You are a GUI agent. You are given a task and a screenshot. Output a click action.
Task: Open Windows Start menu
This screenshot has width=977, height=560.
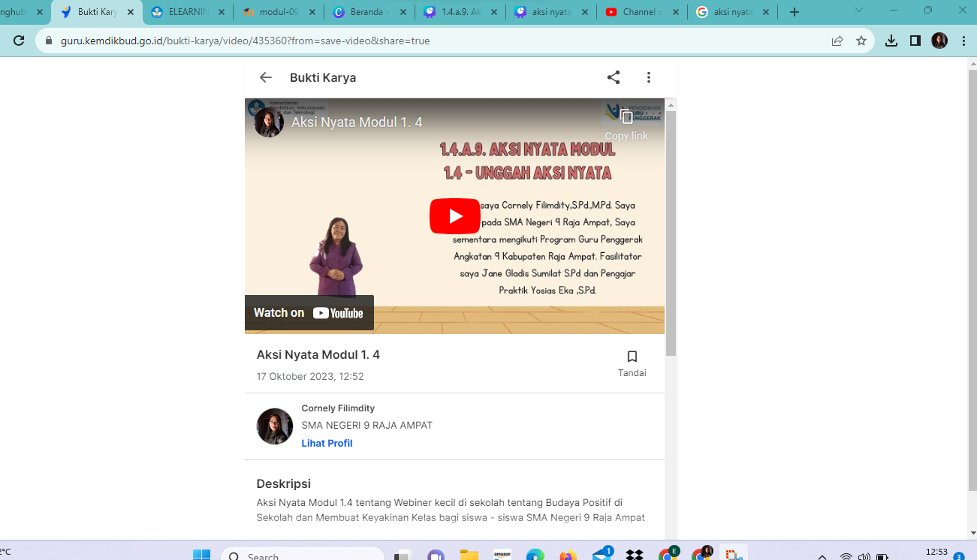click(x=201, y=555)
